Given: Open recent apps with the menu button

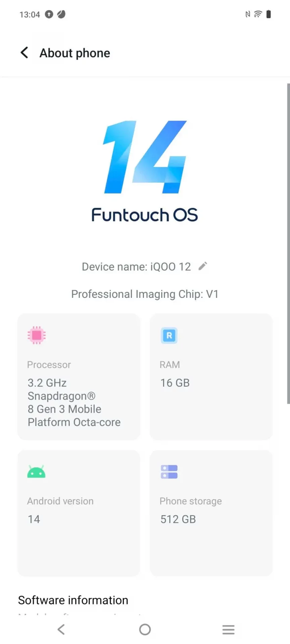Looking at the screenshot, I should 228,630.
